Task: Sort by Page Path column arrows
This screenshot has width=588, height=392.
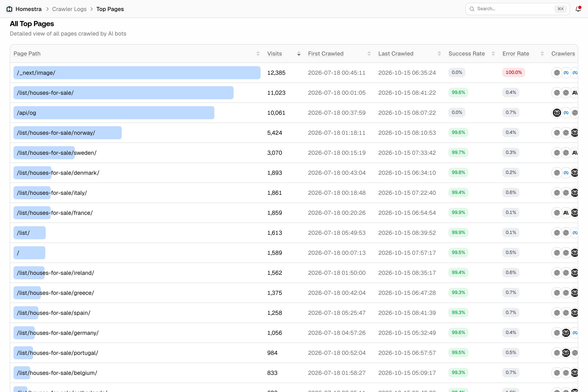Action: tap(258, 54)
